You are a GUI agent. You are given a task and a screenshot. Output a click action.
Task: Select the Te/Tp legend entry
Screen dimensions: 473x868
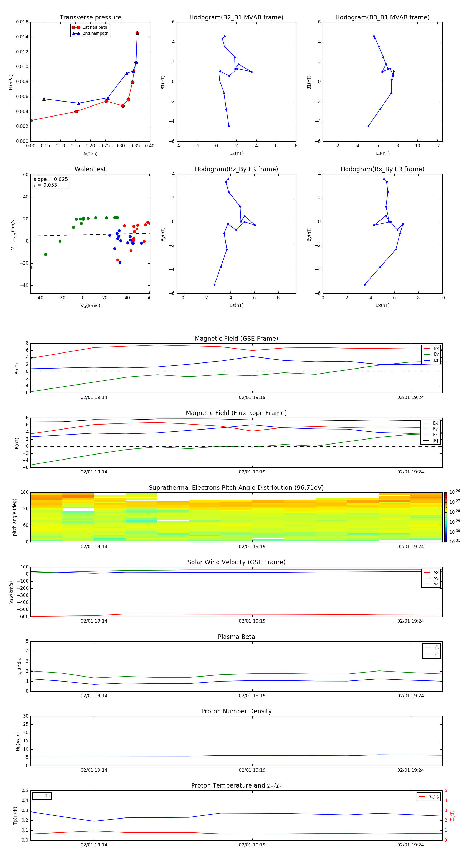coord(429,796)
